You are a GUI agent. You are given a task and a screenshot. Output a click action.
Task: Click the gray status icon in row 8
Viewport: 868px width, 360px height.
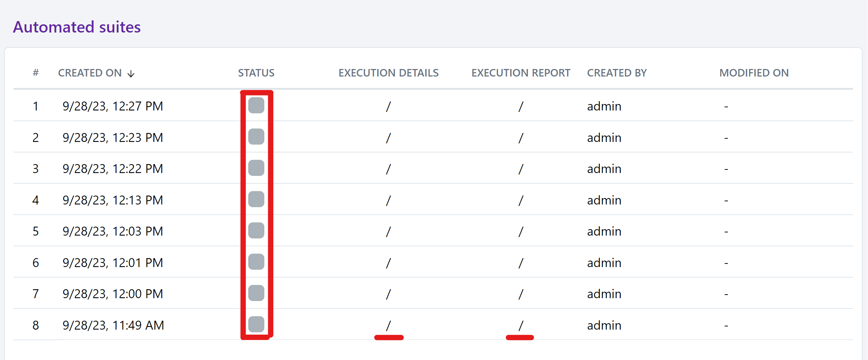(256, 325)
